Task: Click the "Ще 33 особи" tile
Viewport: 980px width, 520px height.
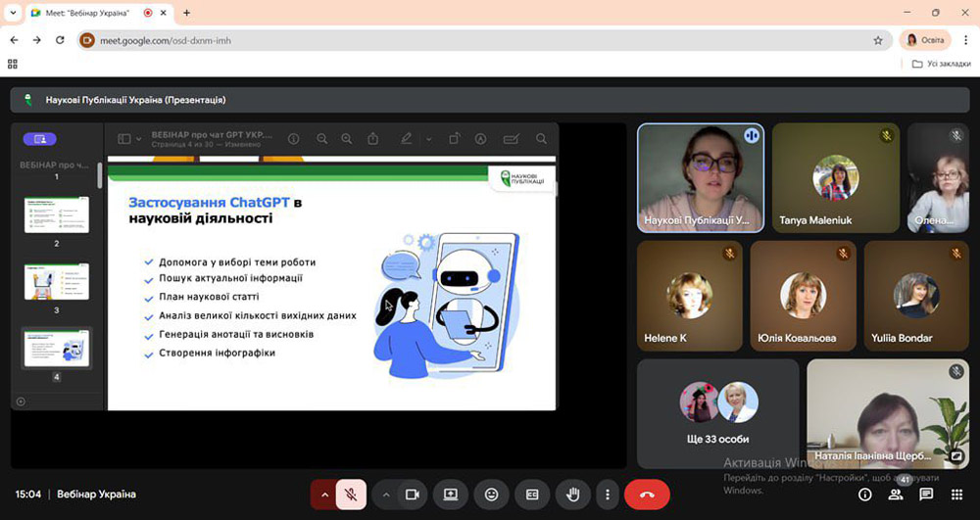Action: click(x=717, y=413)
